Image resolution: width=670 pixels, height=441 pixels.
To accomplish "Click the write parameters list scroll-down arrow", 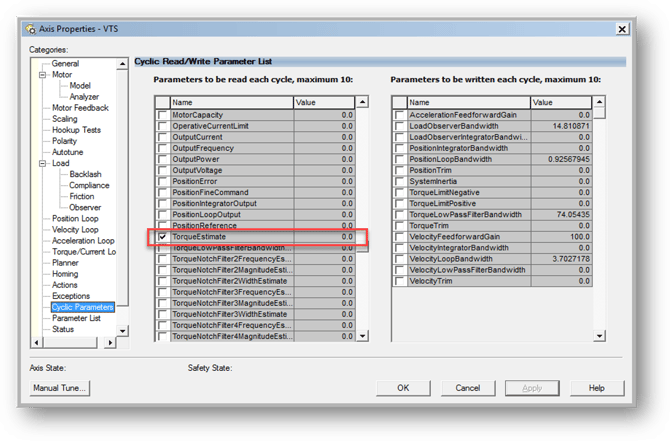I will (x=599, y=336).
